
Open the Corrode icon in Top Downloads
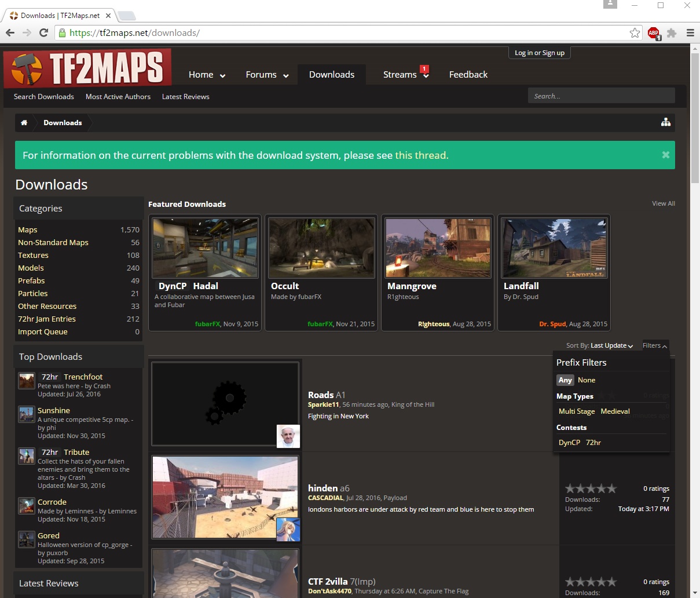tap(27, 506)
